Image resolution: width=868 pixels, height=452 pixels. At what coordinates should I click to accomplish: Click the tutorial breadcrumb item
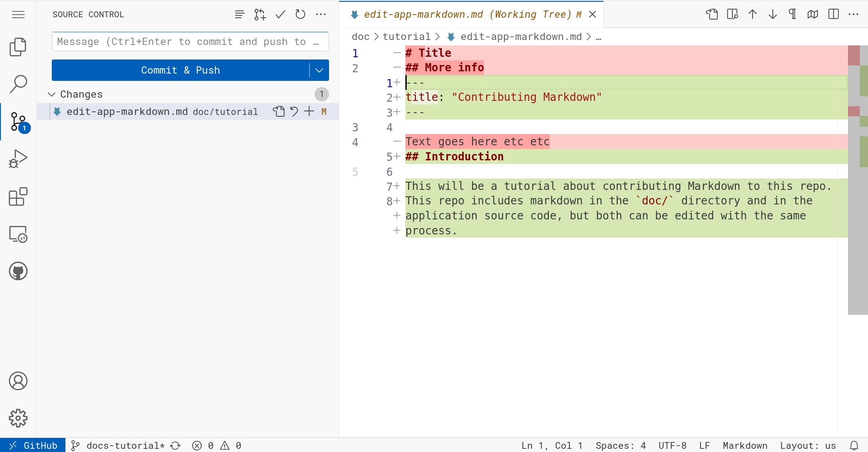pos(406,37)
